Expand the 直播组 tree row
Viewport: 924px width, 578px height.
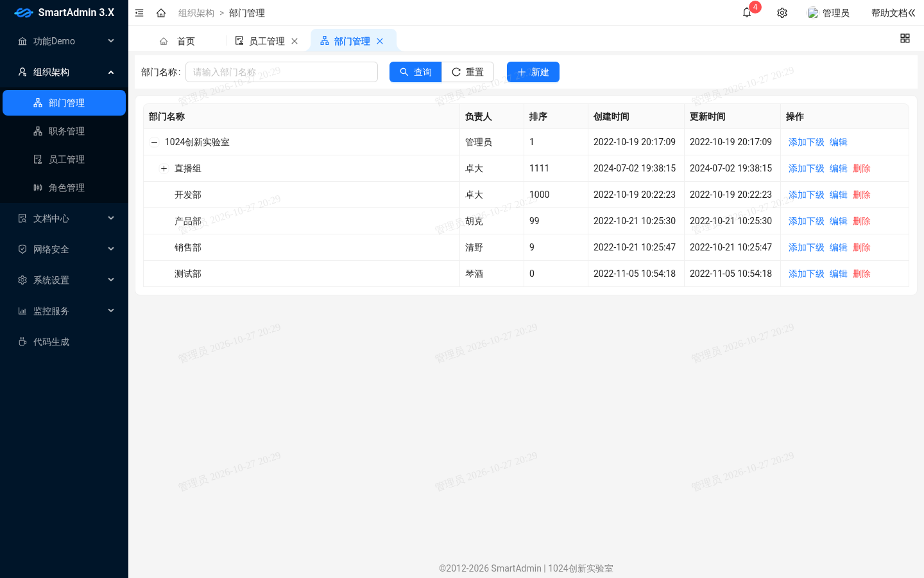(164, 168)
